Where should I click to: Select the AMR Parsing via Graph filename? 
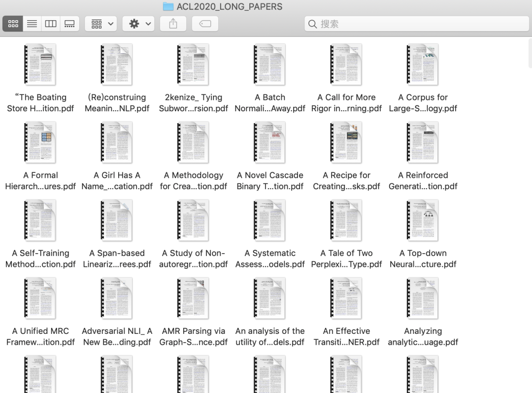(193, 336)
